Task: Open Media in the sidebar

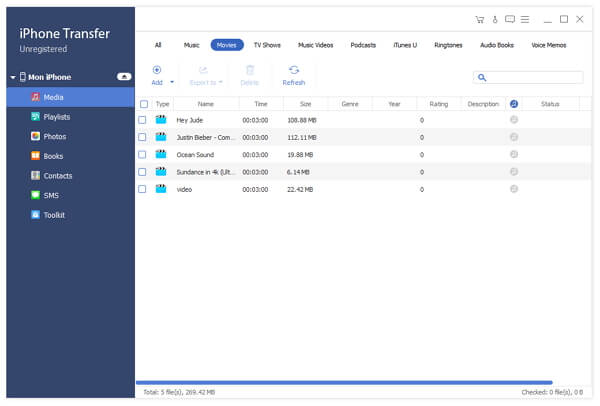Action: tap(70, 97)
